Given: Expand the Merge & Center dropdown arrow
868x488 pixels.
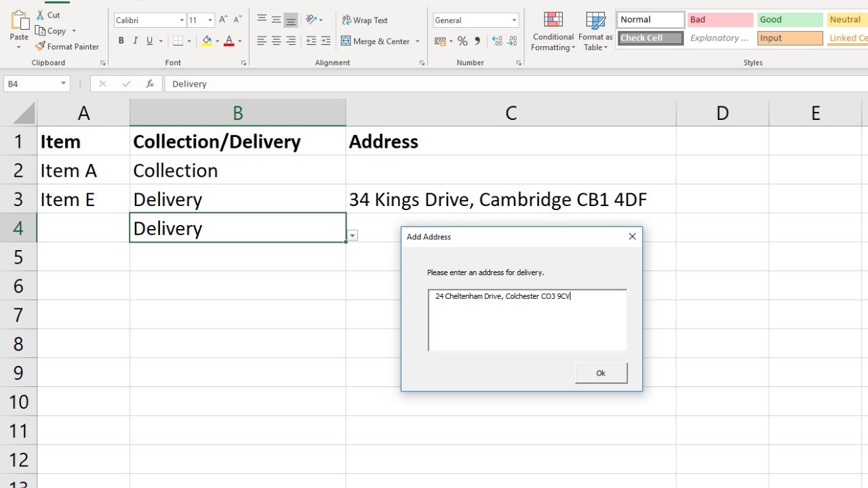Looking at the screenshot, I should click(418, 41).
